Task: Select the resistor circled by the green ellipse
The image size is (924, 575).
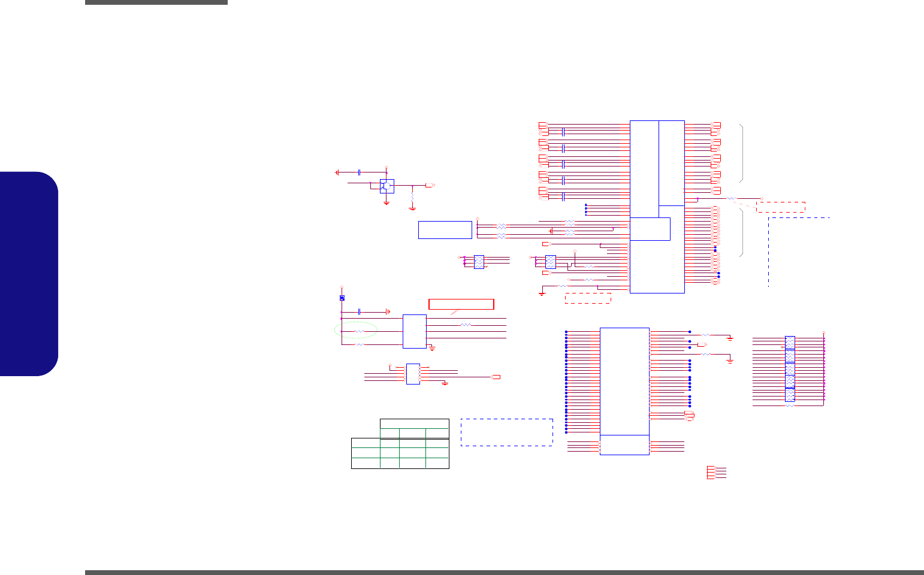Action: (358, 331)
